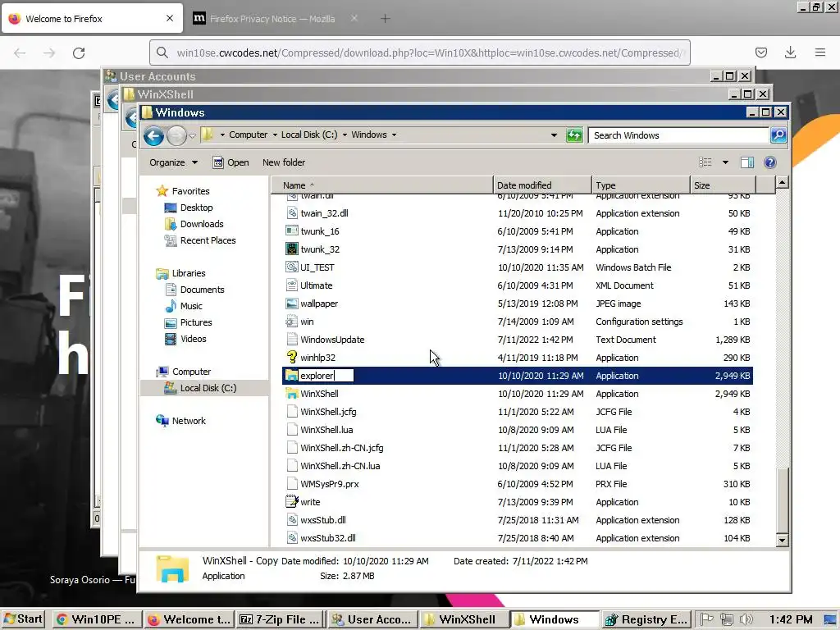Click the explorer rename text box
Screen dimensions: 840x630
click(x=326, y=376)
